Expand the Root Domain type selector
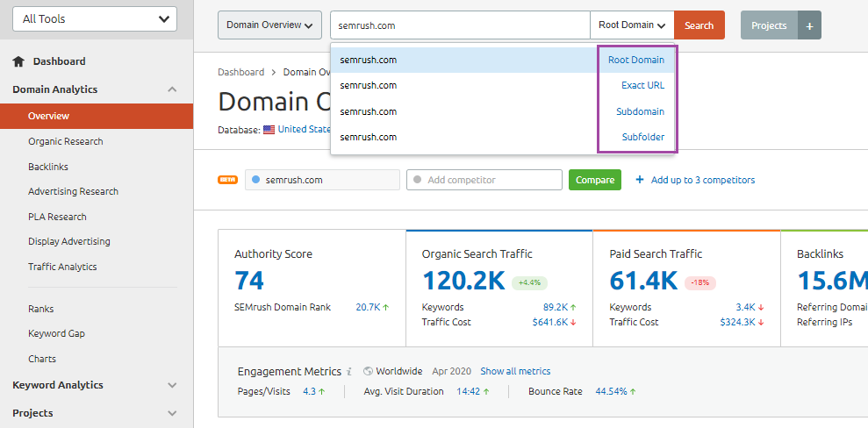The image size is (868, 428). coord(632,25)
